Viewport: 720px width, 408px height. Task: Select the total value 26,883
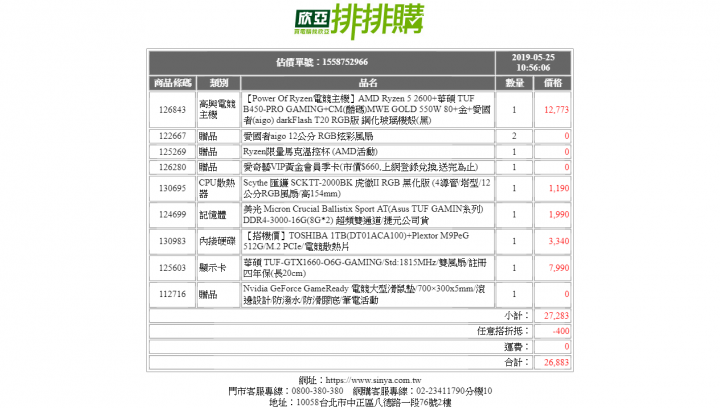[x=556, y=363]
